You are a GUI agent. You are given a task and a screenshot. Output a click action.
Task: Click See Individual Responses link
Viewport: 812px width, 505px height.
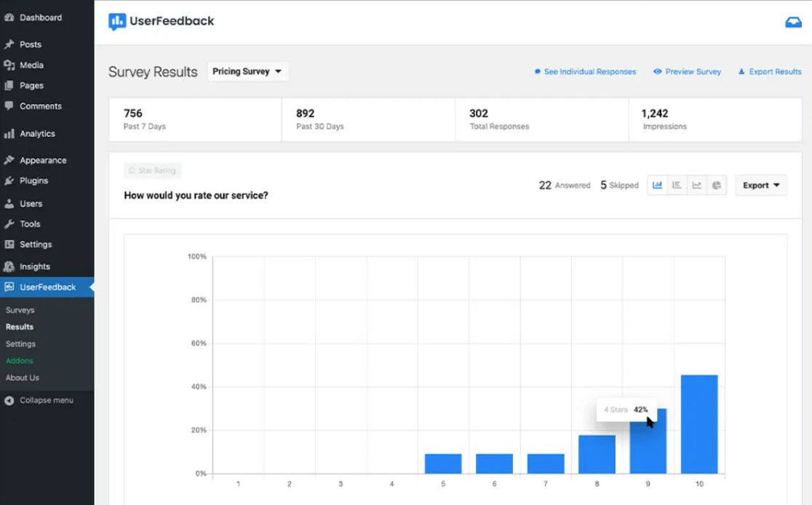click(x=589, y=72)
